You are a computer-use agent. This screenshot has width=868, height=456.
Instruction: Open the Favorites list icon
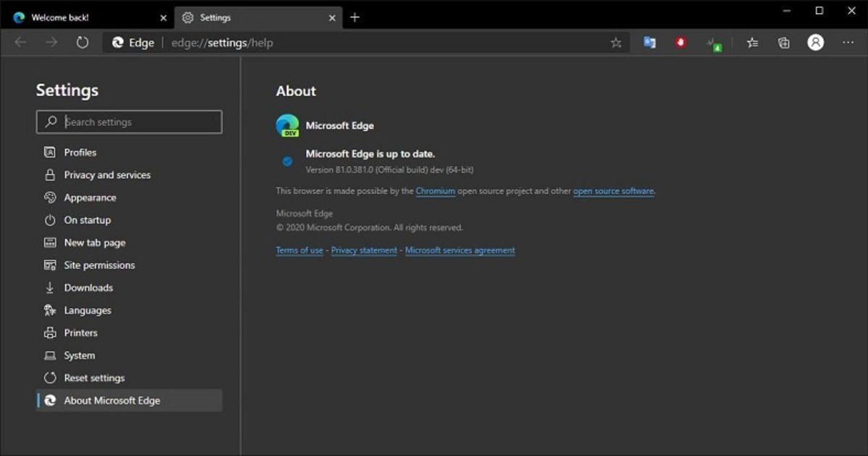[x=752, y=43]
